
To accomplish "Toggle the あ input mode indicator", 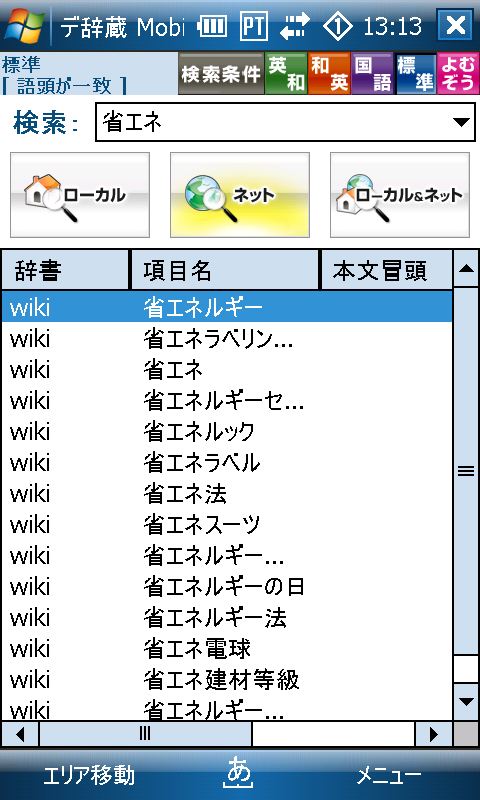I will 239,774.
